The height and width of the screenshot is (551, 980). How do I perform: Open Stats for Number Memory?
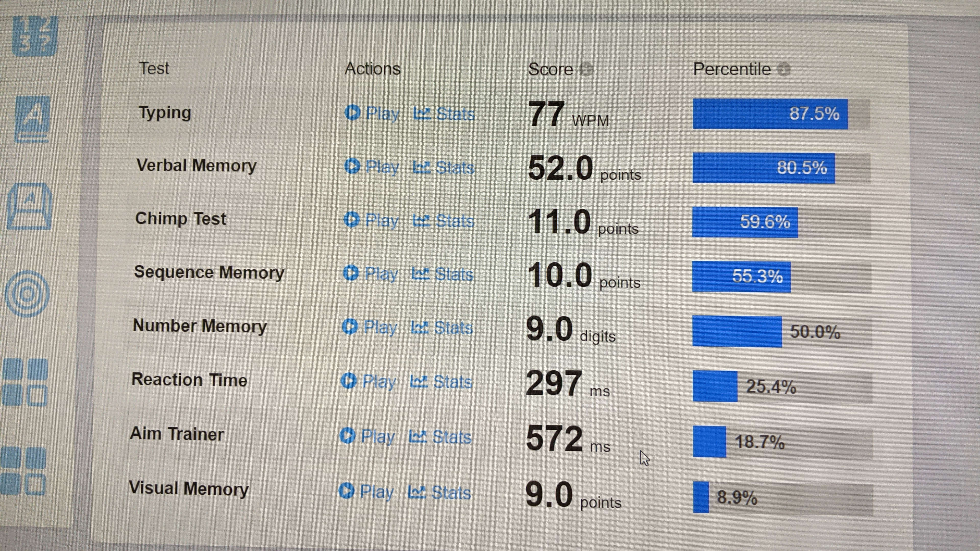click(443, 327)
